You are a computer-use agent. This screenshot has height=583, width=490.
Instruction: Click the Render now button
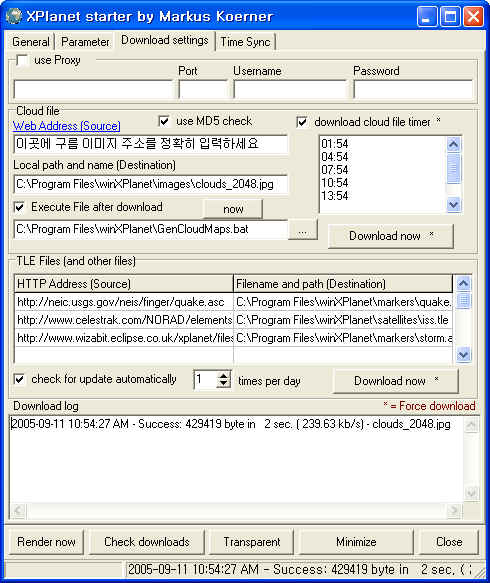click(x=46, y=542)
